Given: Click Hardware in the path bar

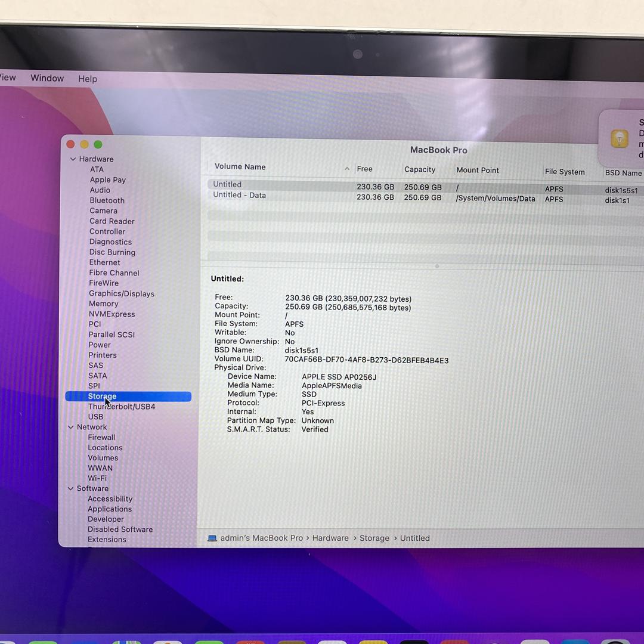Looking at the screenshot, I should point(330,538).
